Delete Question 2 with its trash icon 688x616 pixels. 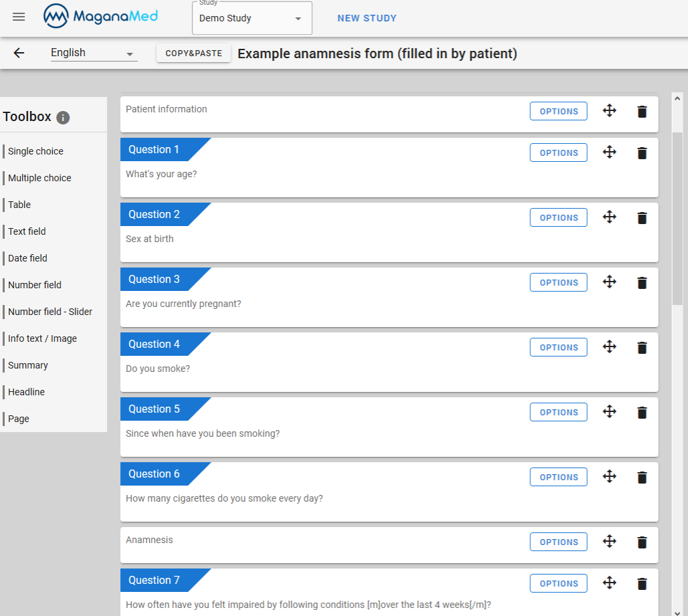click(x=642, y=217)
